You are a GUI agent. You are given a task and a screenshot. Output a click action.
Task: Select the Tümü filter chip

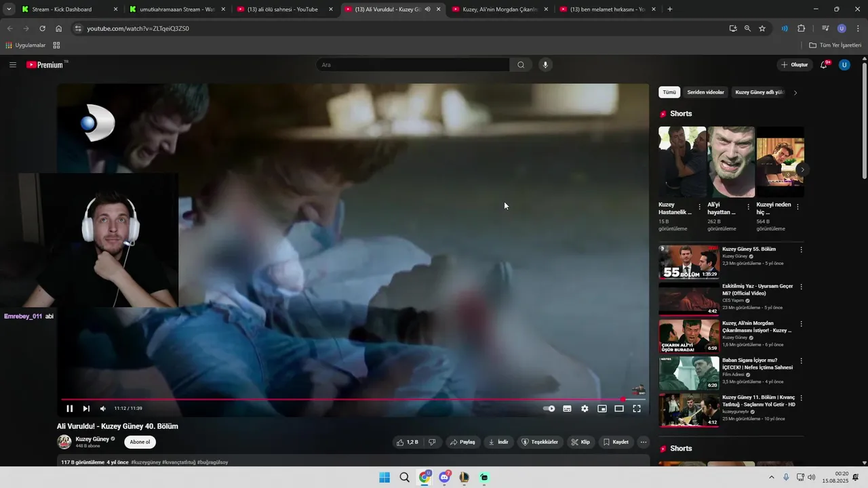669,92
